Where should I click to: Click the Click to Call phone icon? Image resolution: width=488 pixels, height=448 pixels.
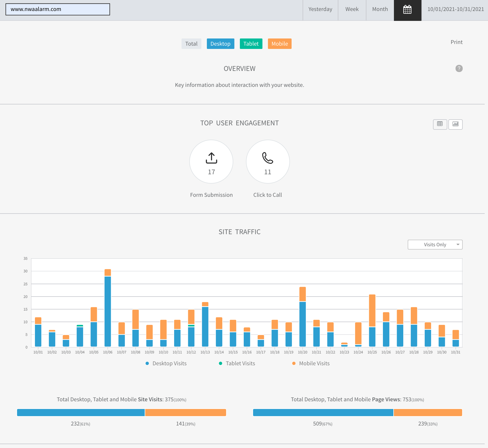pyautogui.click(x=267, y=158)
